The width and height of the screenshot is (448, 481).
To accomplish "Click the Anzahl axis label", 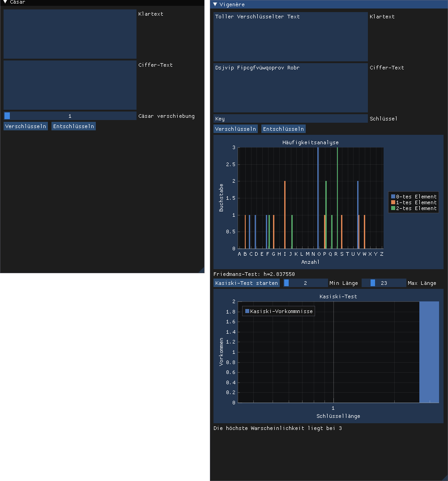I will tap(310, 262).
